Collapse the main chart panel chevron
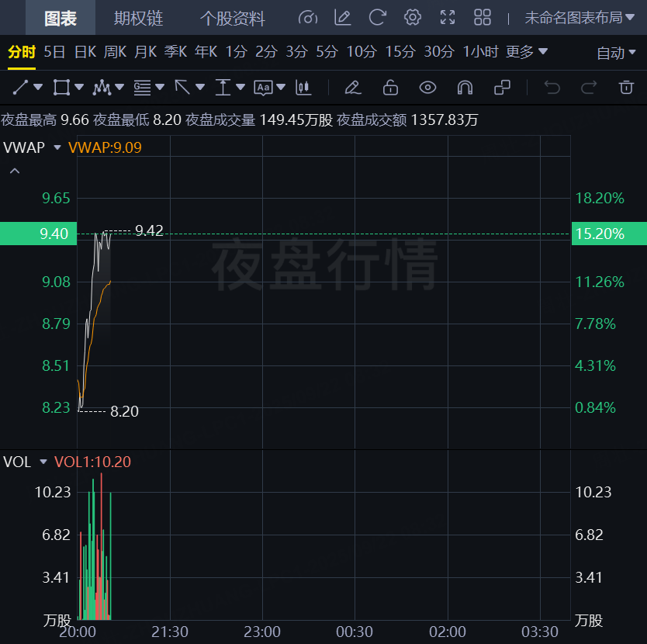 pos(15,171)
